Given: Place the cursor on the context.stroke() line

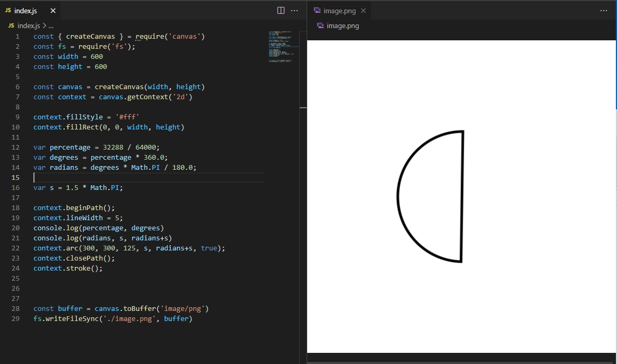Looking at the screenshot, I should click(68, 268).
